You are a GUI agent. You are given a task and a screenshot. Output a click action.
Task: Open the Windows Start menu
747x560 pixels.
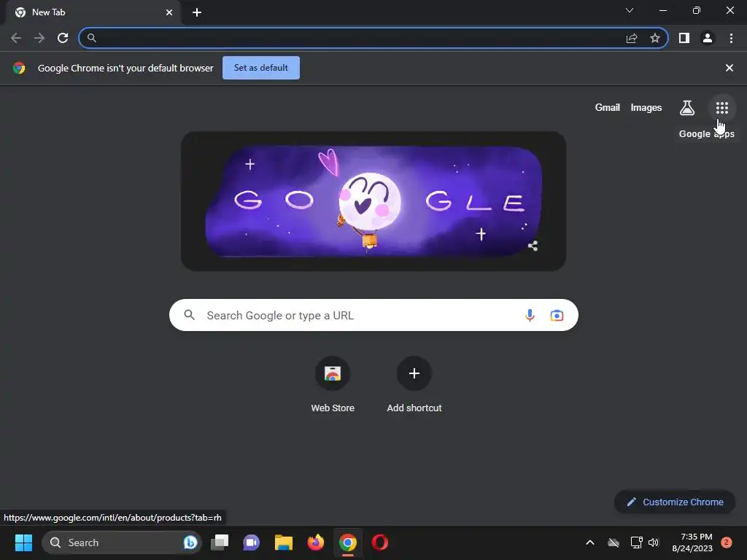(x=23, y=542)
